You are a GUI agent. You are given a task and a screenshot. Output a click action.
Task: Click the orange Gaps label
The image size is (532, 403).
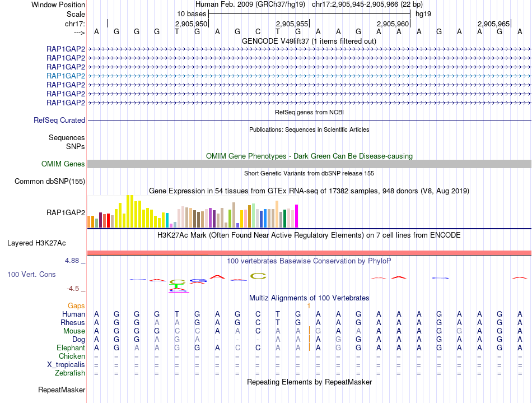[76, 306]
